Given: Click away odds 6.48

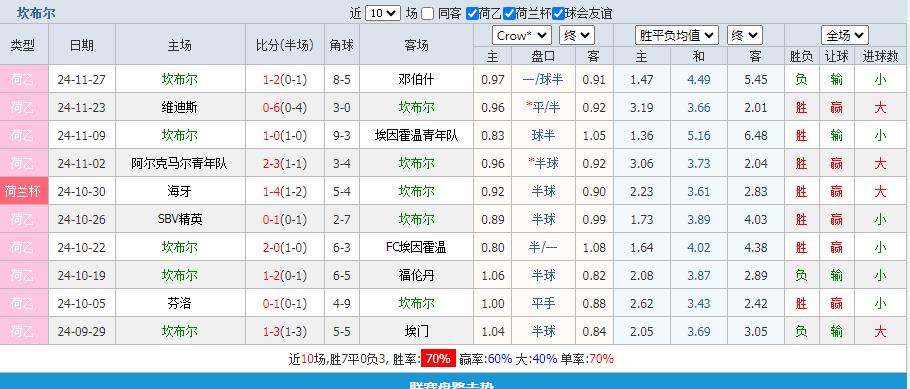Looking at the screenshot, I should (x=756, y=136).
